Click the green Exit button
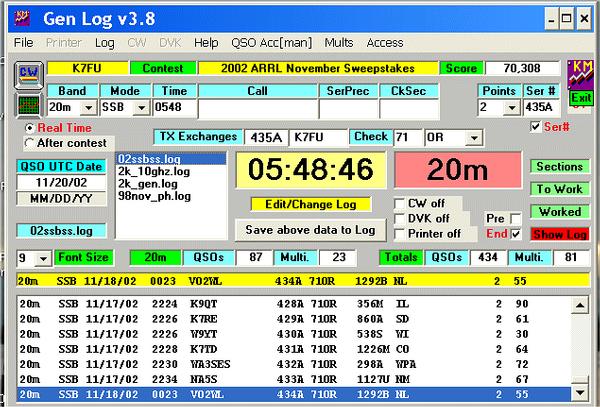Image resolution: width=600 pixels, height=407 pixels. click(x=581, y=98)
